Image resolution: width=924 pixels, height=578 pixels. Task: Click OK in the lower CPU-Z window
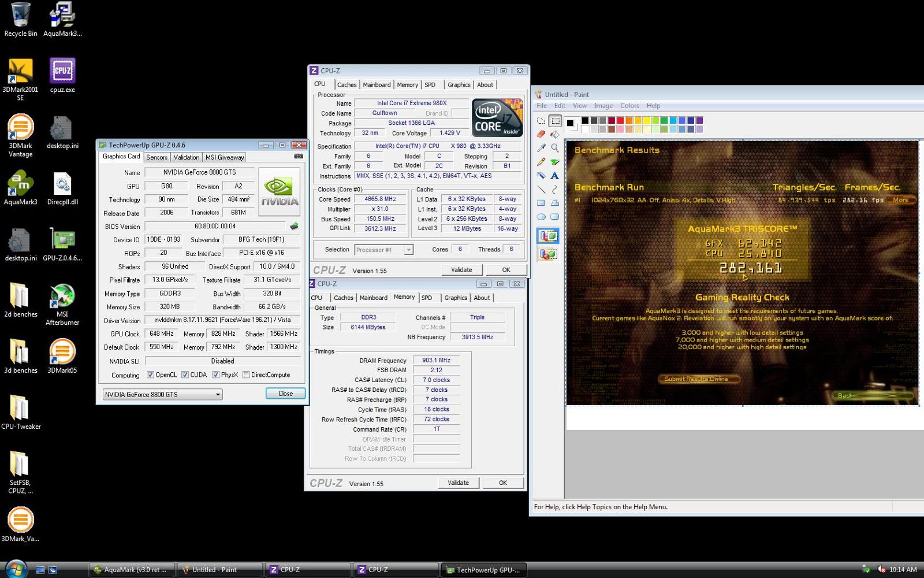pyautogui.click(x=503, y=483)
